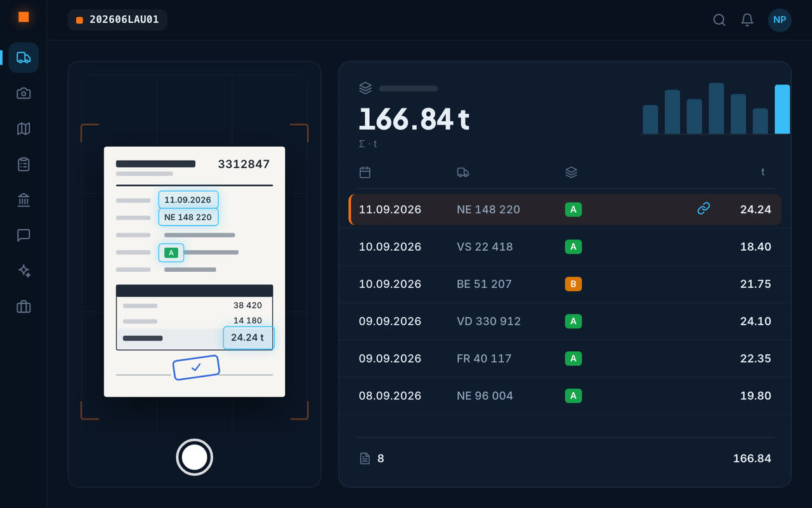
Task: Click detected date 11.09.2026 on the ticket
Action: (x=188, y=200)
